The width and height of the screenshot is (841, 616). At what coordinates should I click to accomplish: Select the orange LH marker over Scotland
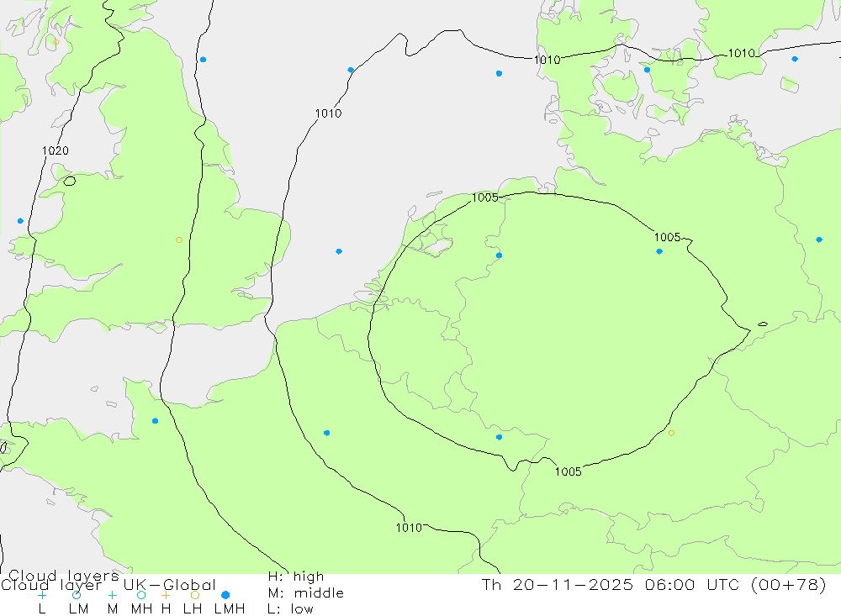(x=56, y=41)
